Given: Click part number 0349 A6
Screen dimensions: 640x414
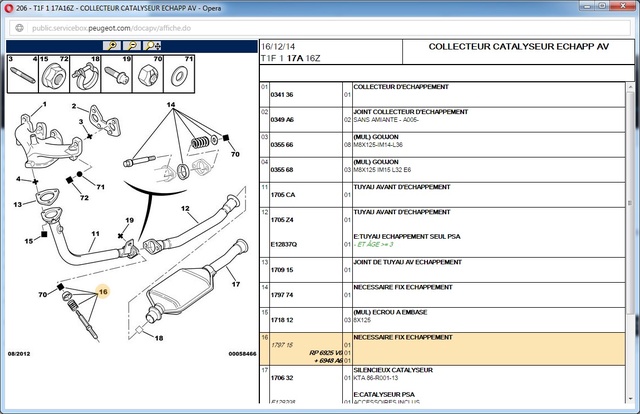Looking at the screenshot, I should point(282,120).
